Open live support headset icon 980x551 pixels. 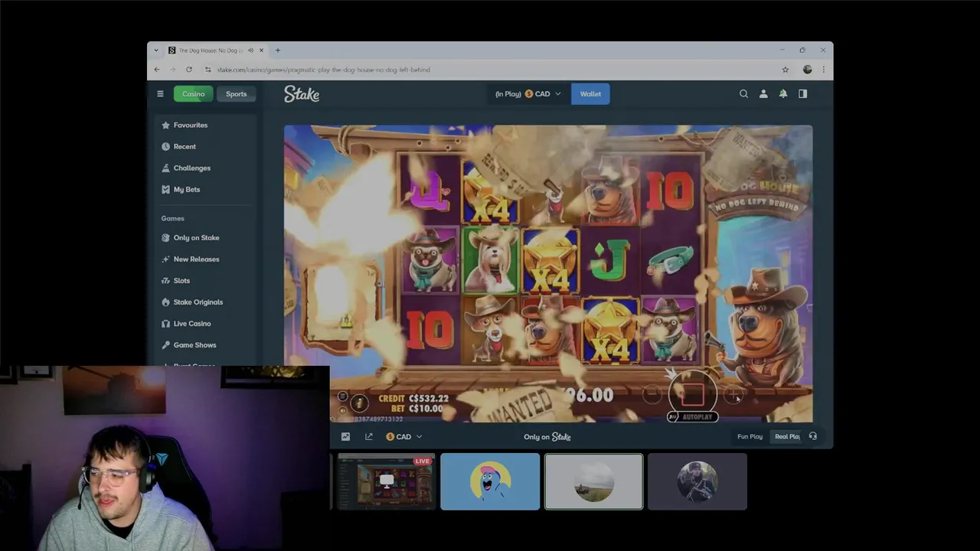pyautogui.click(x=813, y=436)
